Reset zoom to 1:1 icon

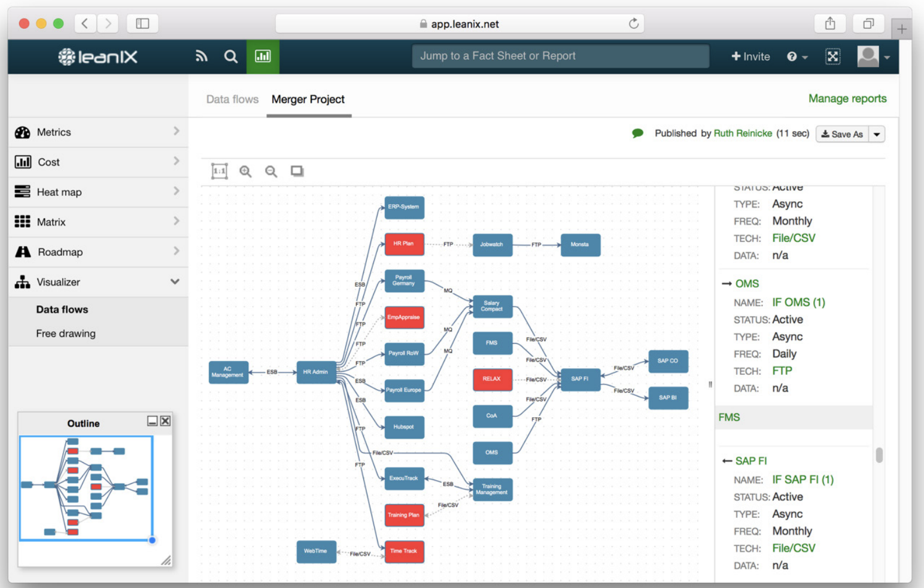[220, 171]
